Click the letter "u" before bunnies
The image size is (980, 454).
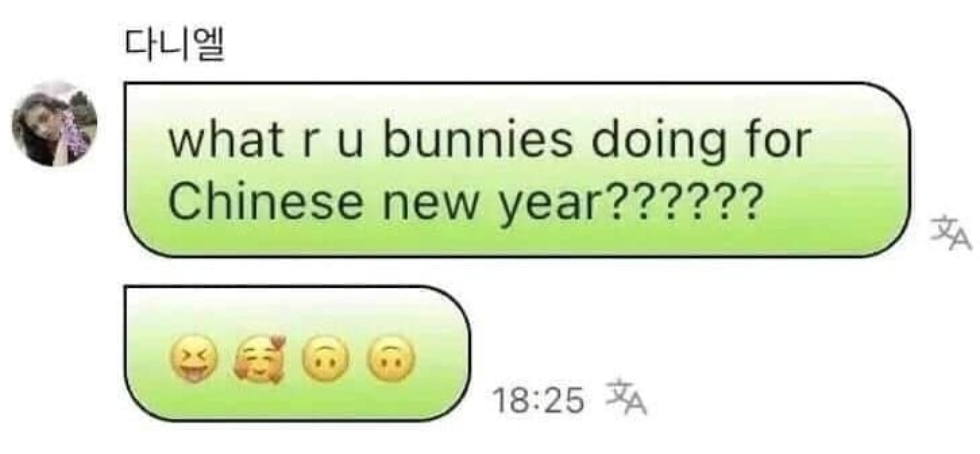351,146
